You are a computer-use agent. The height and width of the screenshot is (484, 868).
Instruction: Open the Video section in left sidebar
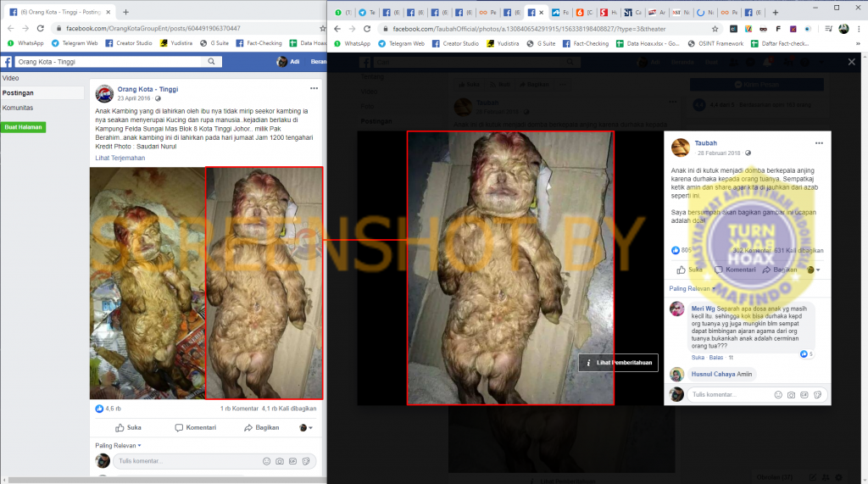[x=10, y=78]
